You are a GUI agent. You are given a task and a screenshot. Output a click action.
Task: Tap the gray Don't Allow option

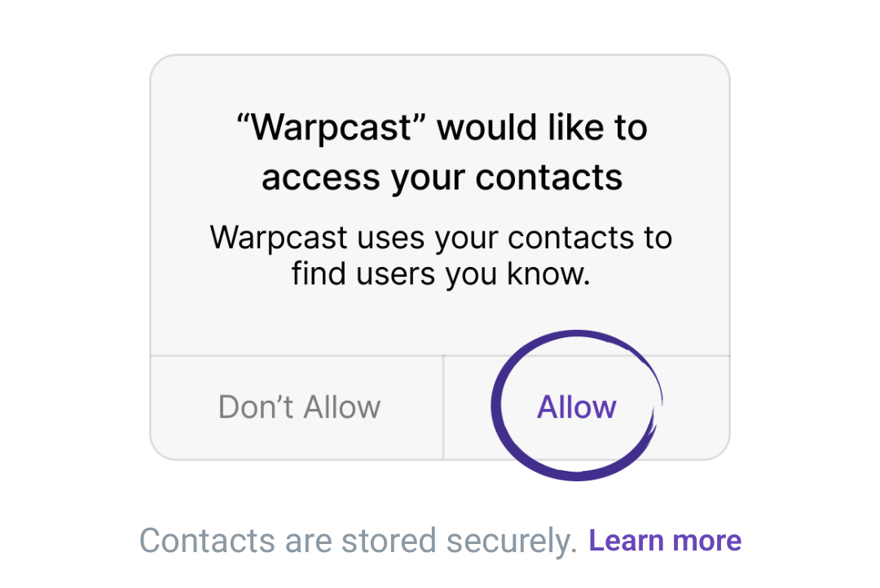(x=299, y=406)
